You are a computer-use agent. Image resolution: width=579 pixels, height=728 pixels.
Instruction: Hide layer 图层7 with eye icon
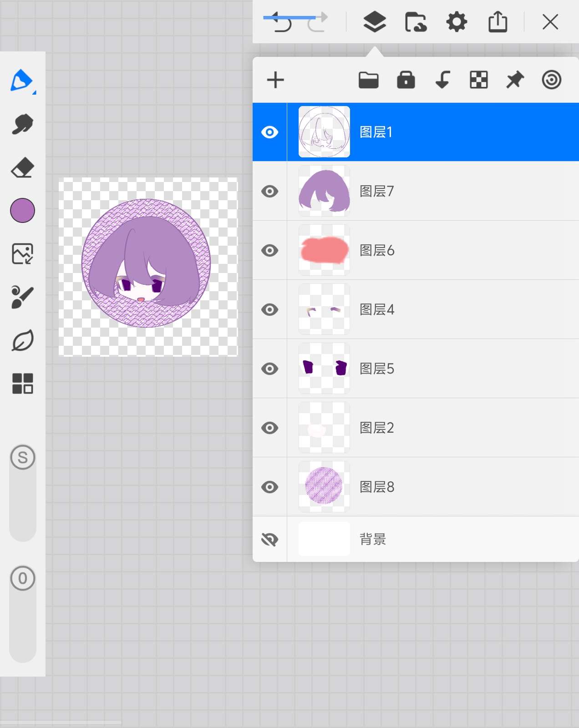pos(270,191)
